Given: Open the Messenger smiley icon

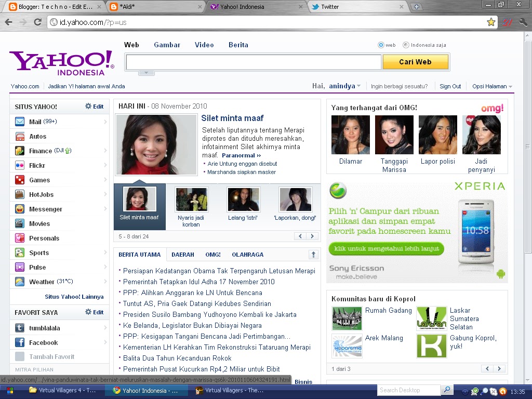Looking at the screenshot, I should (20, 209).
